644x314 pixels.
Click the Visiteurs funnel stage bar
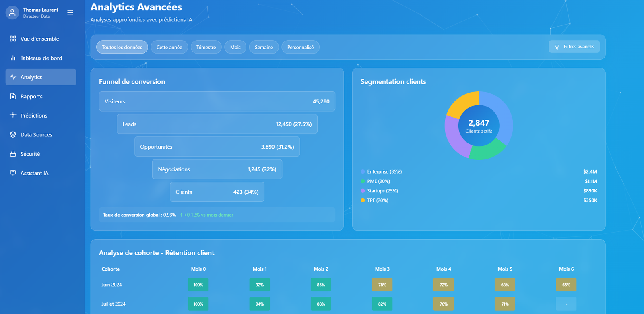click(x=217, y=101)
